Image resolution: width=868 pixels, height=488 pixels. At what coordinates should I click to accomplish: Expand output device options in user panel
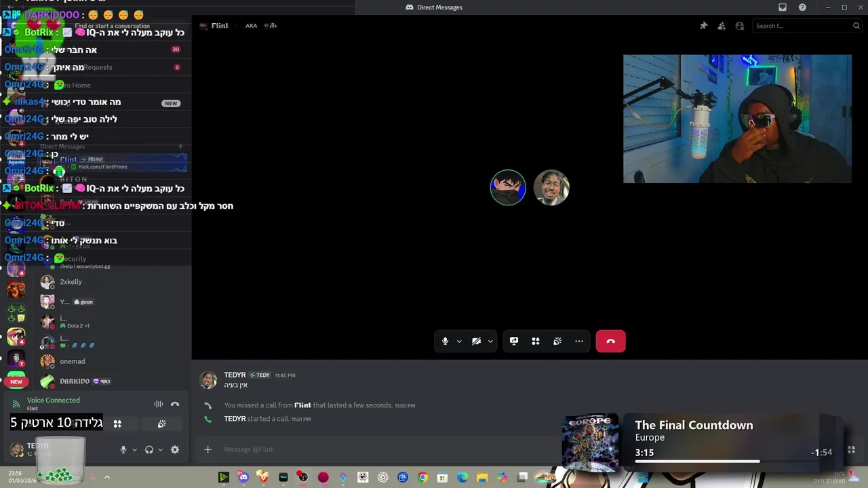(x=160, y=449)
